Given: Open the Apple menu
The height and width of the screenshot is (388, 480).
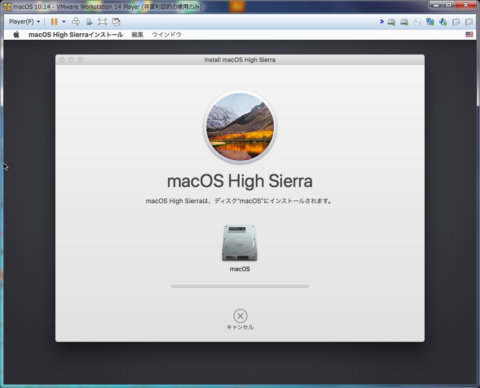Looking at the screenshot, I should [x=16, y=35].
